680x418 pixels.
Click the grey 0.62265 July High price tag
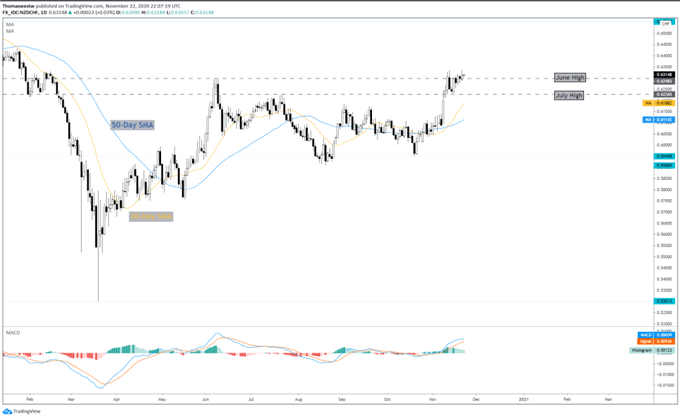pos(664,95)
